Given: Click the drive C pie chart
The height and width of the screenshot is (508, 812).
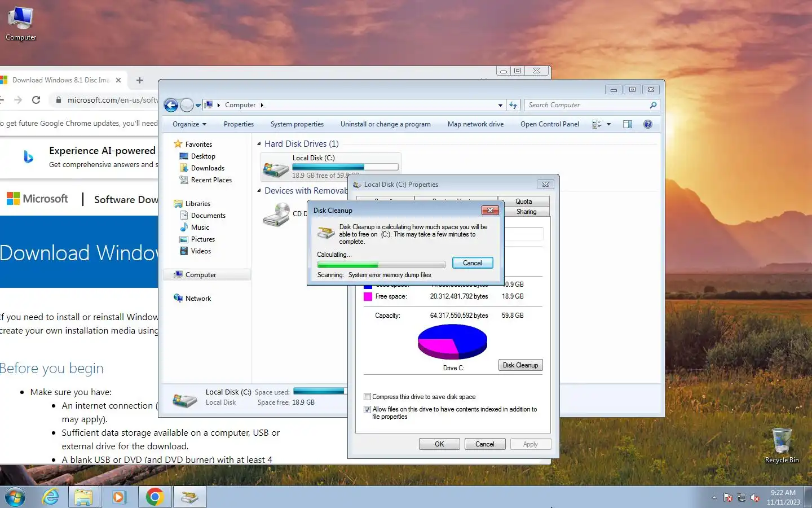Looking at the screenshot, I should tap(452, 342).
